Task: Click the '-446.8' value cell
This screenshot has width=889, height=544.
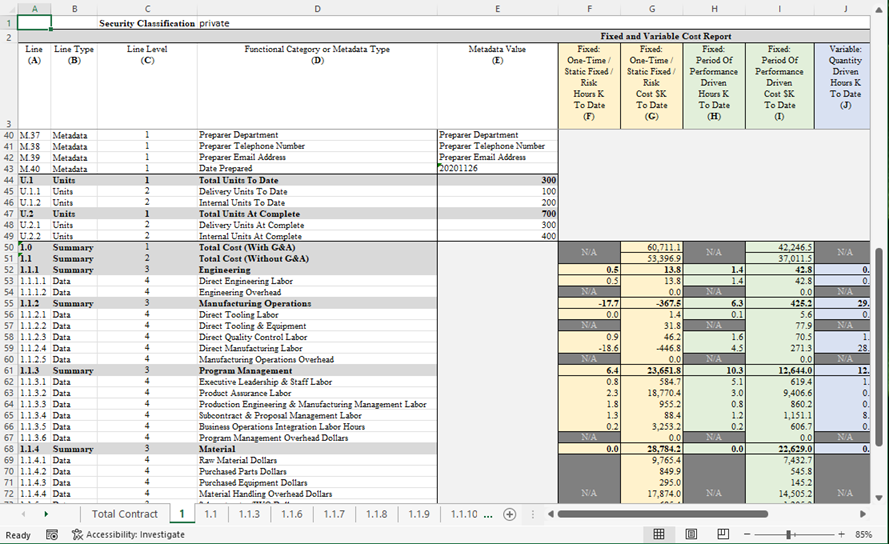Action: pos(651,348)
